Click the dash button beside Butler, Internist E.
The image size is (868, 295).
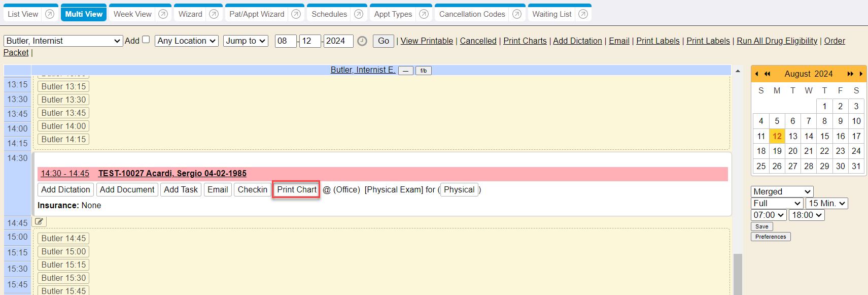(x=405, y=71)
